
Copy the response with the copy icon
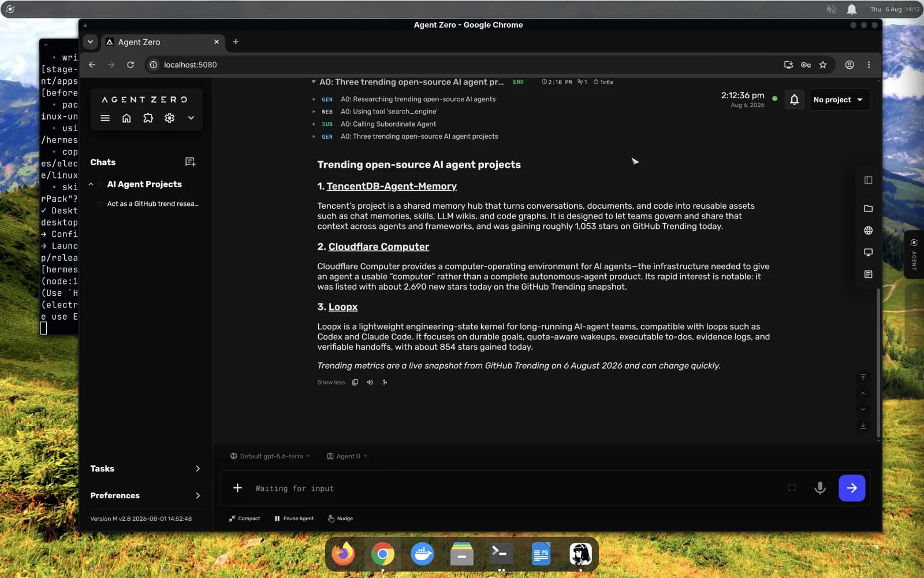pos(355,382)
